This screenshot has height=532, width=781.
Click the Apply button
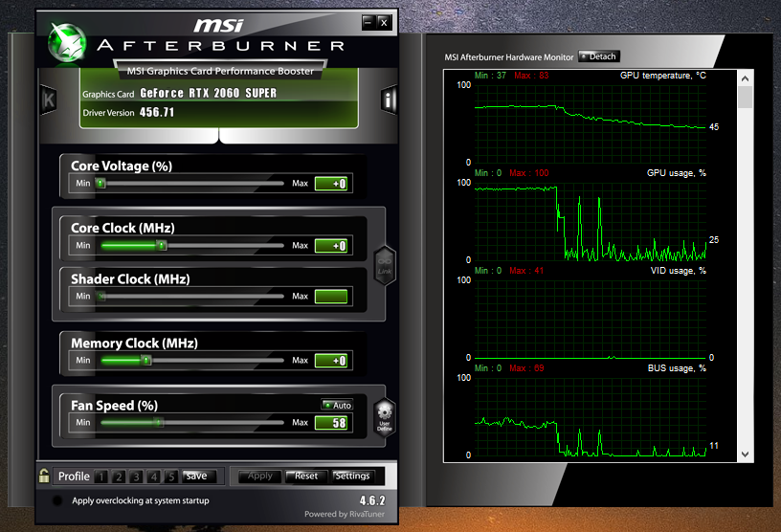click(260, 477)
